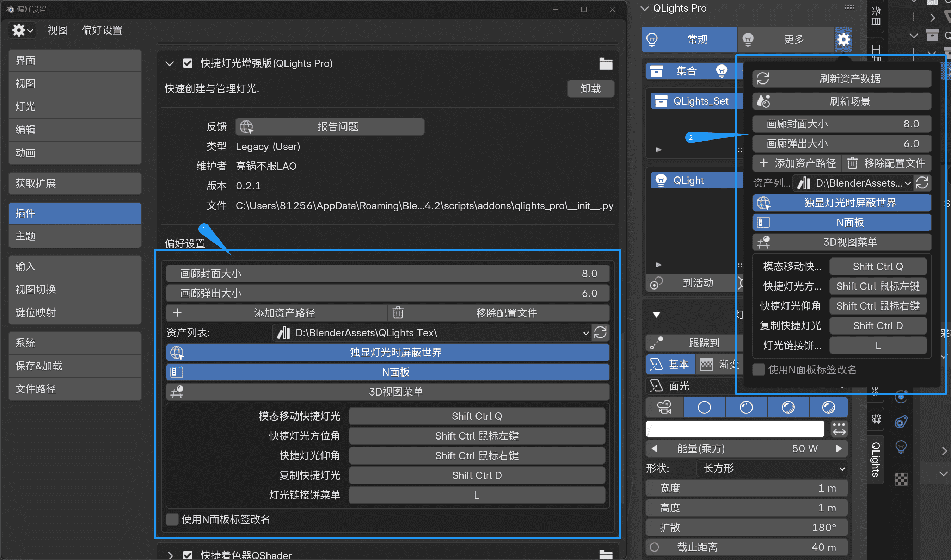The image size is (951, 560).
Task: Click the light bulb icon beside 集合
Action: pyautogui.click(x=722, y=71)
